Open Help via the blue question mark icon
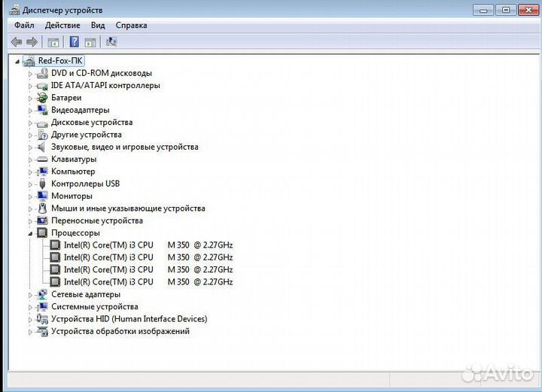 (75, 42)
